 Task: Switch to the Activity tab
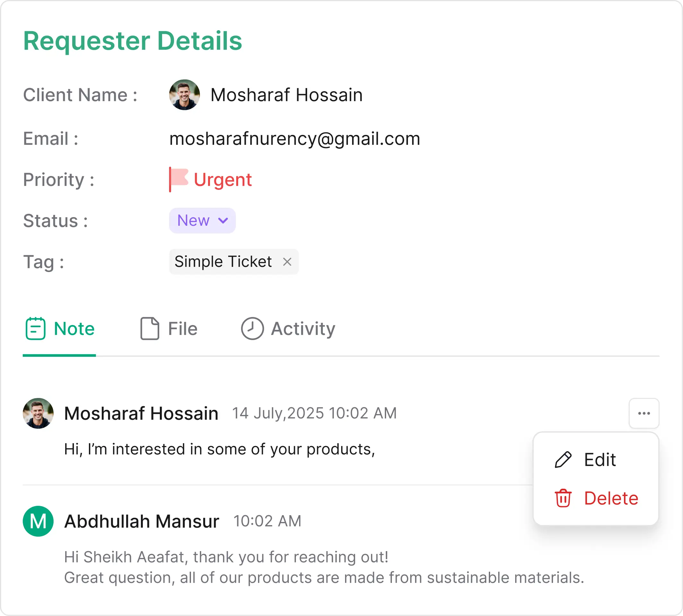click(303, 329)
